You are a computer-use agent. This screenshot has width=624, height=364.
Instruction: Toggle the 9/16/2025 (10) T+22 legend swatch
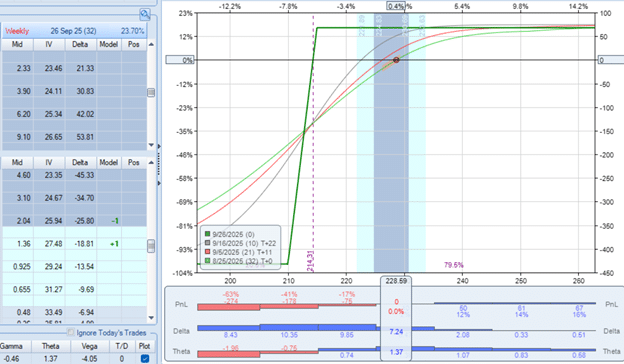pyautogui.click(x=207, y=243)
